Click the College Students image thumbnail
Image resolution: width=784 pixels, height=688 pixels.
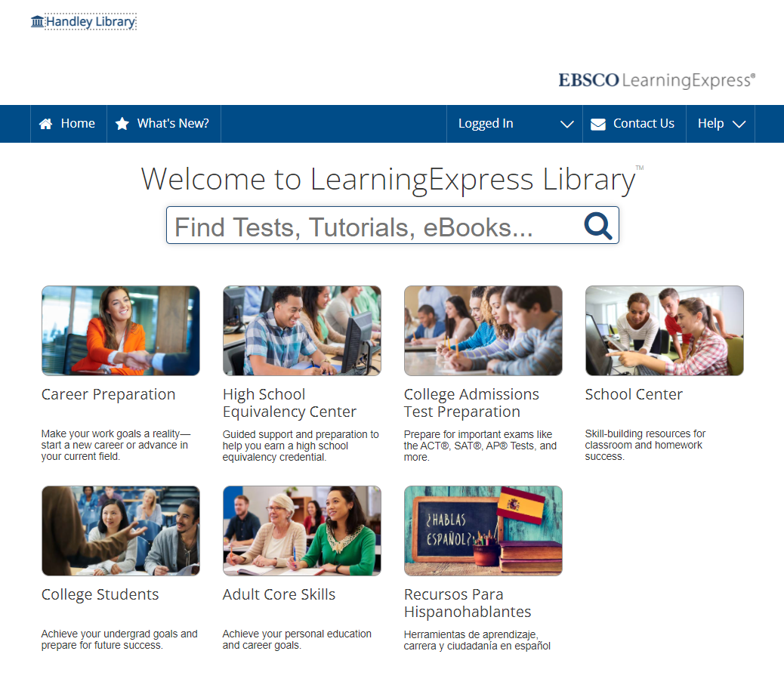(120, 530)
